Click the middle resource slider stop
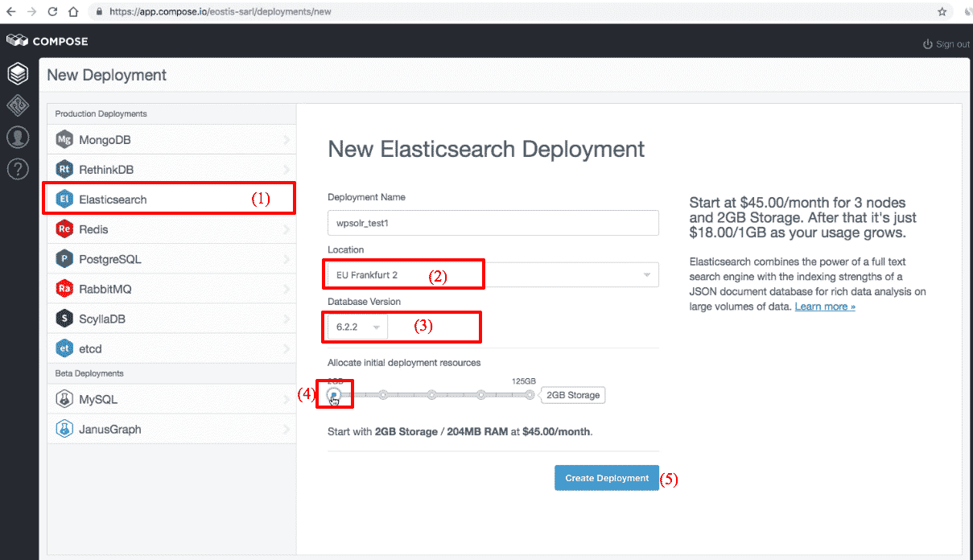Viewport: 973px width, 560px height. pyautogui.click(x=432, y=394)
